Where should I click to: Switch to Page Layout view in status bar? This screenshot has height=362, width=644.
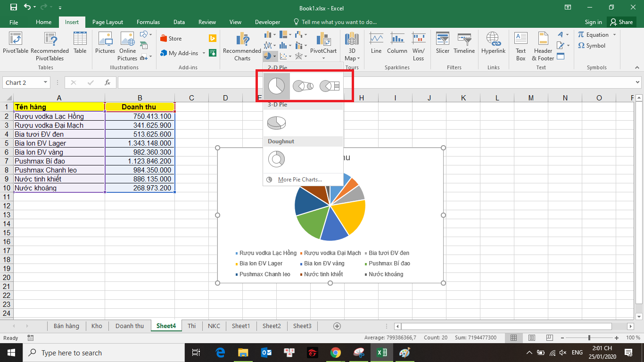[x=531, y=338]
